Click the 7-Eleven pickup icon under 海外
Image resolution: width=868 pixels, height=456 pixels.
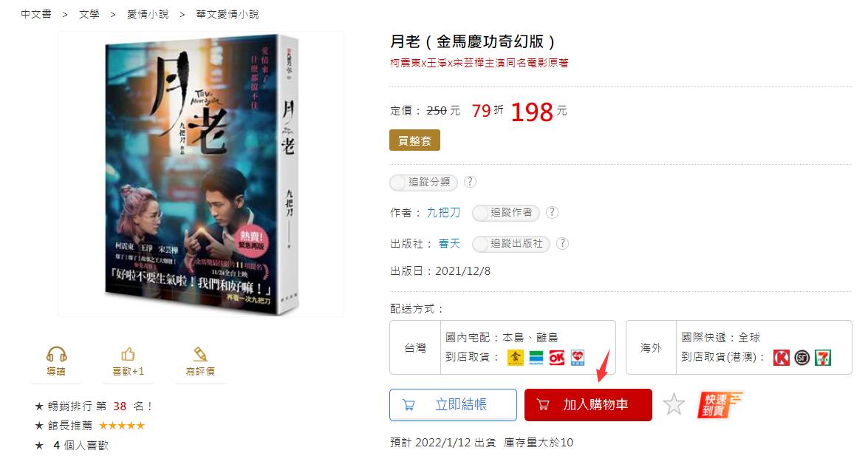coord(823,358)
